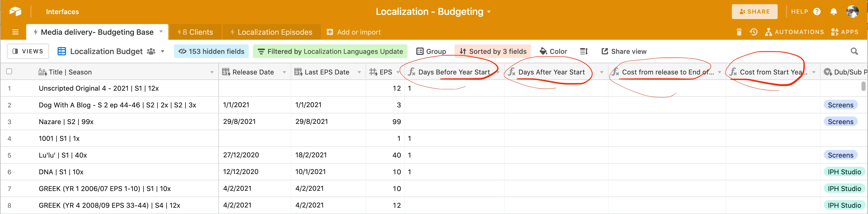Switch to the 8 Clients tab

(195, 32)
